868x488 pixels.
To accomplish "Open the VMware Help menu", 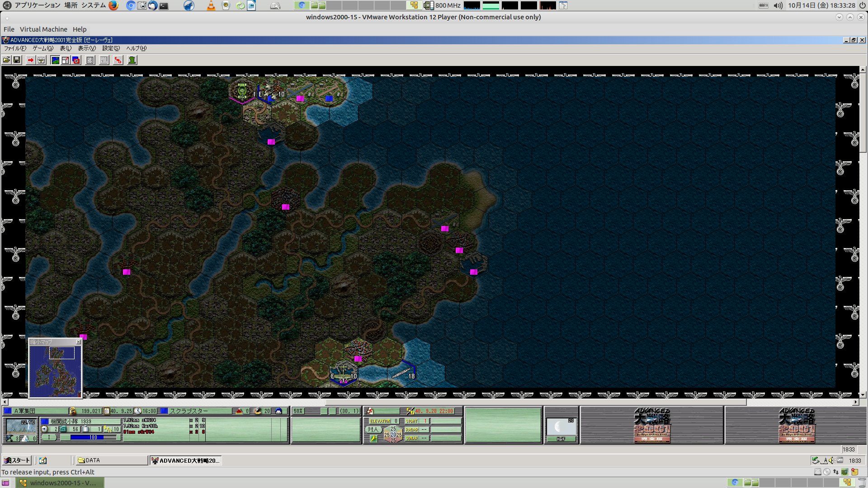I will [80, 29].
